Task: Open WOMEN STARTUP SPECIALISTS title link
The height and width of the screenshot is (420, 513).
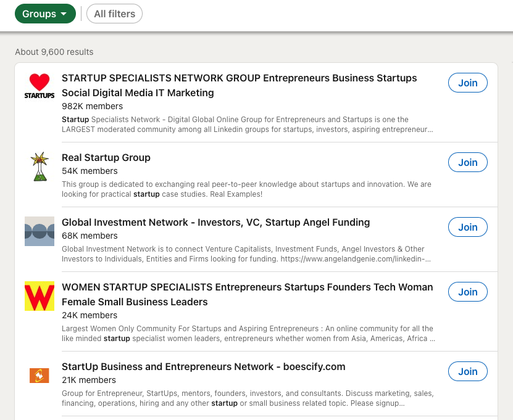Action: (247, 287)
